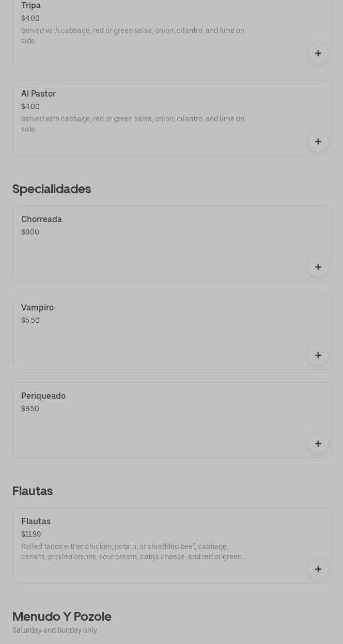Click the Flautas rolled tacos description

133,552
